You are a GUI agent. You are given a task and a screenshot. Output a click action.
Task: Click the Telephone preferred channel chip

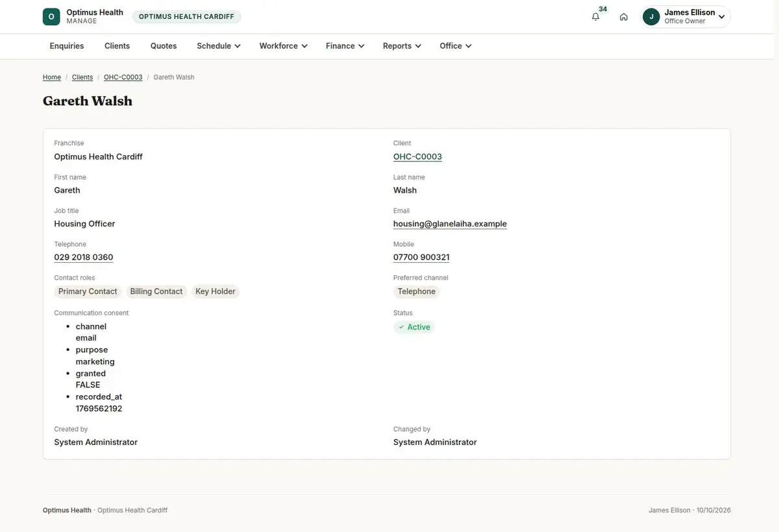click(417, 292)
